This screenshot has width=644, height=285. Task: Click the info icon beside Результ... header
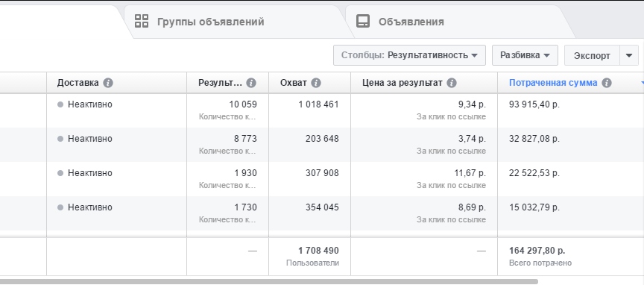251,83
